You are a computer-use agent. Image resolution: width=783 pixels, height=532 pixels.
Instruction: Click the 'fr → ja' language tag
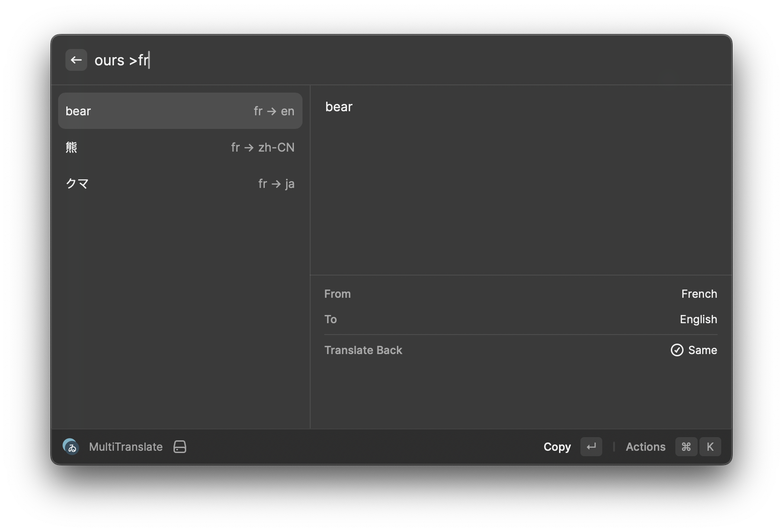coord(276,183)
